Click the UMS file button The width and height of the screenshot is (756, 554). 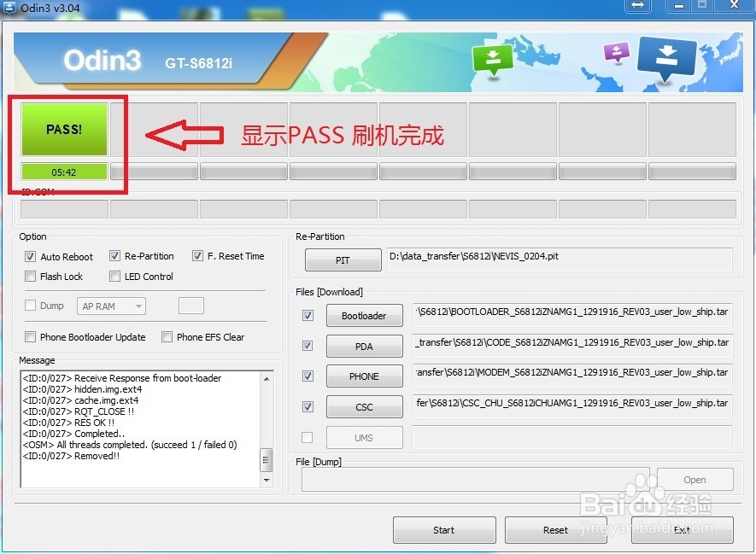coord(364,437)
